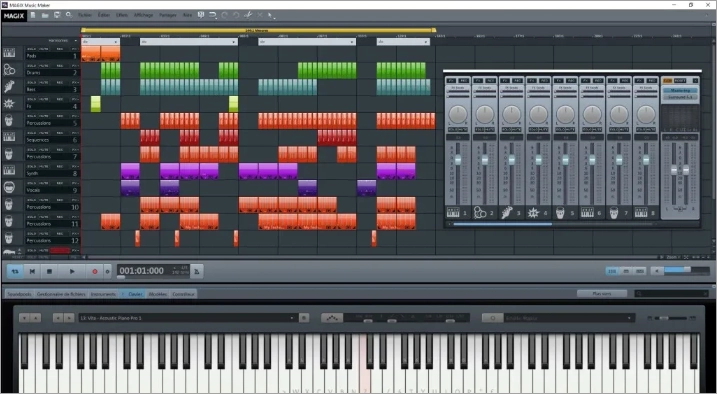The height and width of the screenshot is (394, 717).
Task: Click the search field magnifier in the lower panel
Action: [x=639, y=293]
